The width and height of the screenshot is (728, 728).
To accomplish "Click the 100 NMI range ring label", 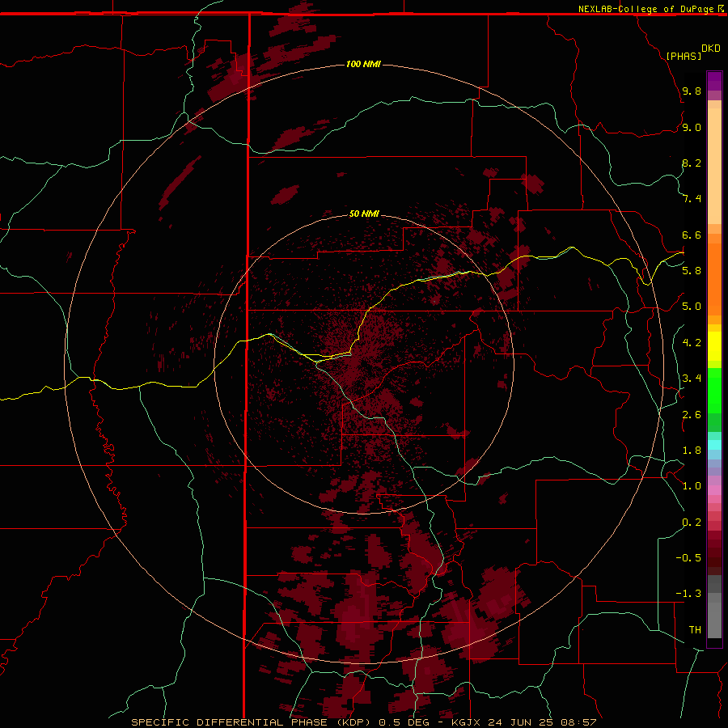I will (x=363, y=64).
